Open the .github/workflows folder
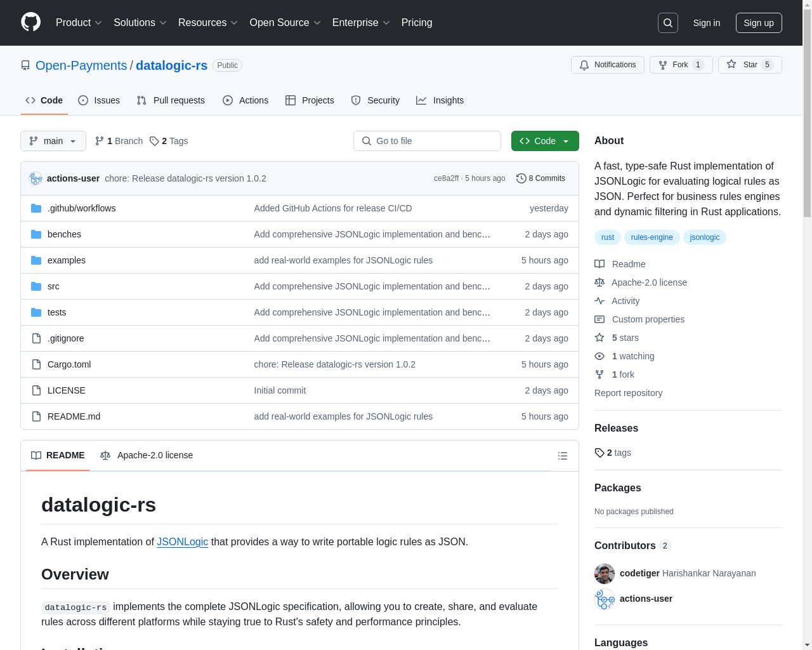The height and width of the screenshot is (650, 812). (x=81, y=208)
